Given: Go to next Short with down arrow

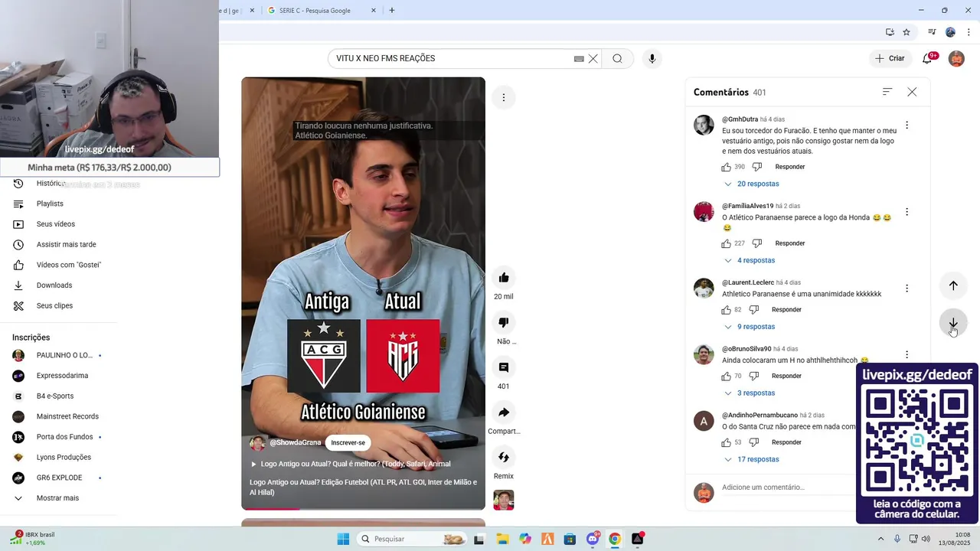Looking at the screenshot, I should [x=953, y=324].
